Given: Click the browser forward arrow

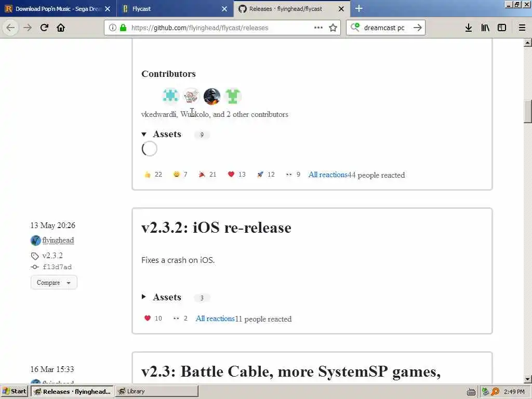Looking at the screenshot, I should point(28,28).
